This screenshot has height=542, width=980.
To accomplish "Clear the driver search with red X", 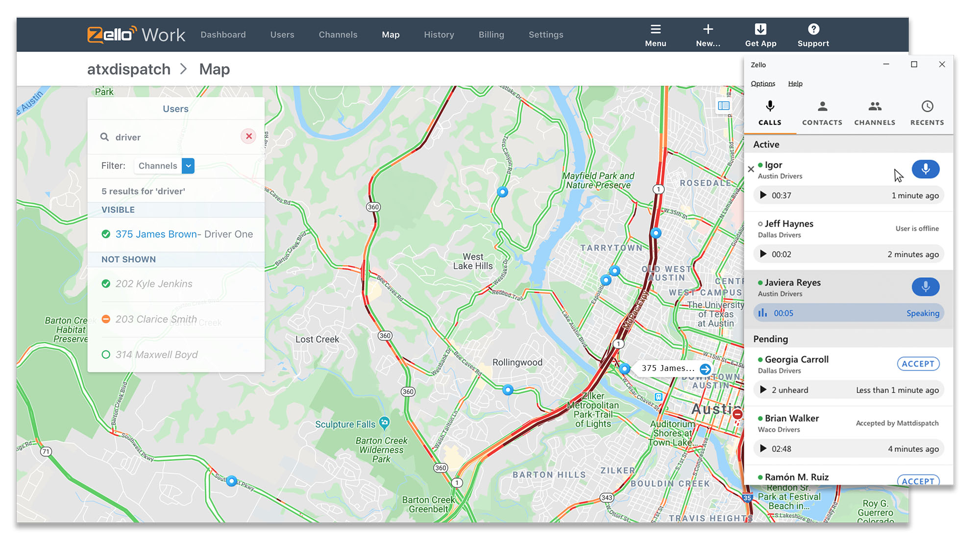I will pos(249,136).
